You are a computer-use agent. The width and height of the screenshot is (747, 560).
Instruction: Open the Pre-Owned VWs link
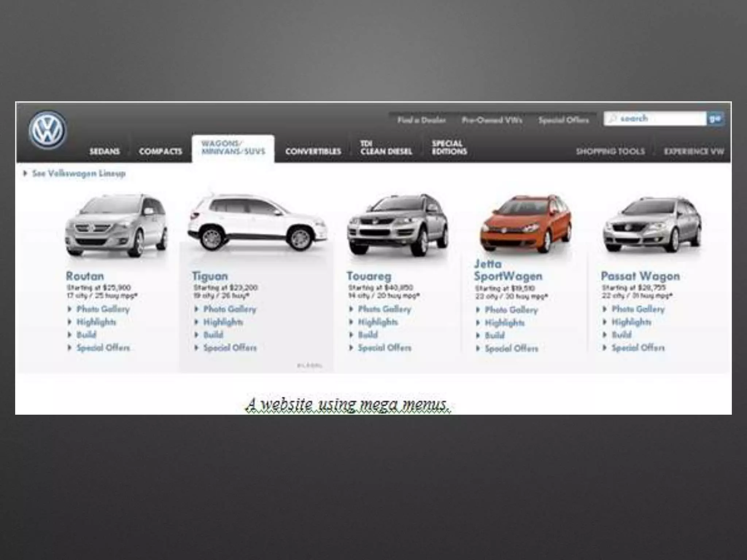(492, 120)
